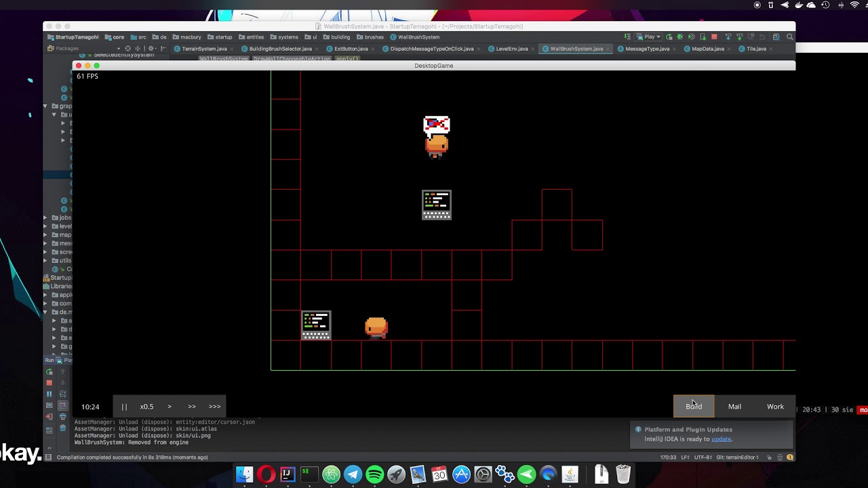Switch to the TerrainSystem.java tab

click(x=204, y=49)
